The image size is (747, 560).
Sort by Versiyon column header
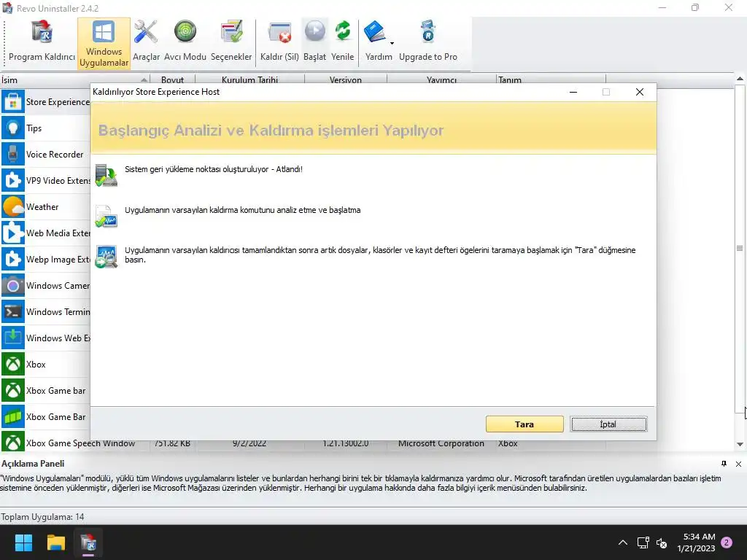click(x=345, y=79)
